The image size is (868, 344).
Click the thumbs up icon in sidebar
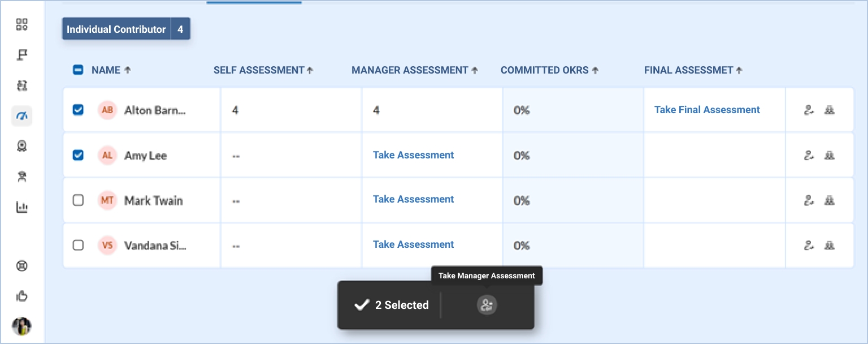click(x=21, y=296)
